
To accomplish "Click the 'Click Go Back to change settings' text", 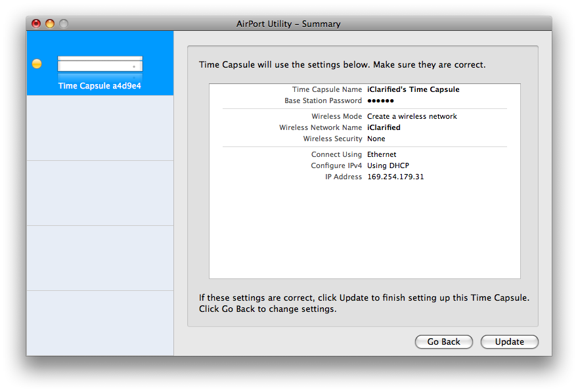I will [x=267, y=309].
